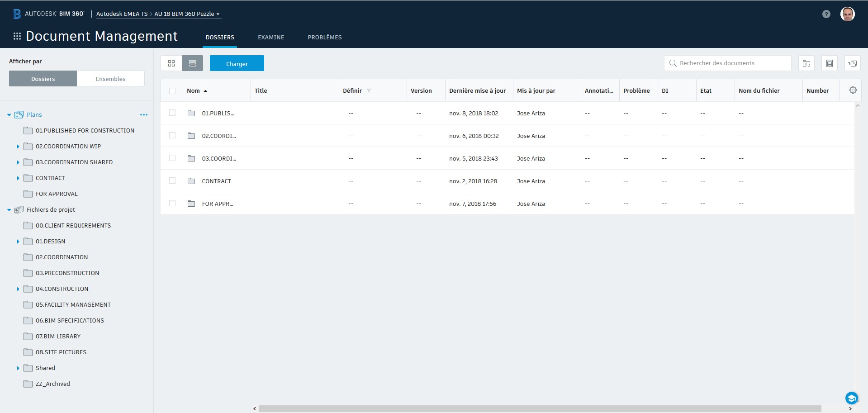Screen dimensions: 868x413
Task: Switch to the PROBLÈMES tab
Action: 324,37
